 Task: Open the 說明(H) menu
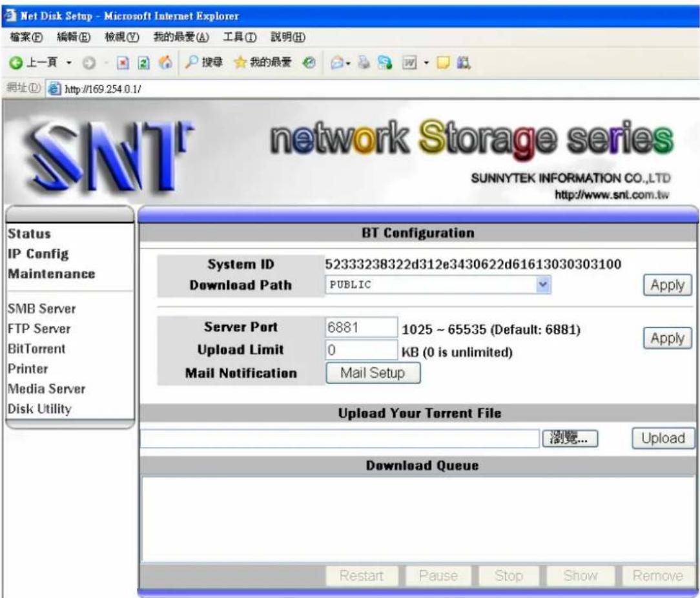click(x=288, y=37)
